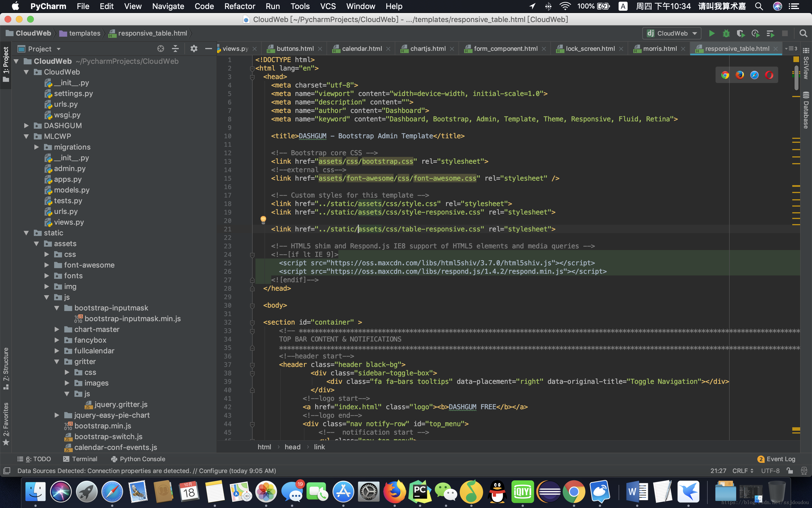Open Spotlight search in menu bar
This screenshot has width=812, height=508.
(x=759, y=6)
